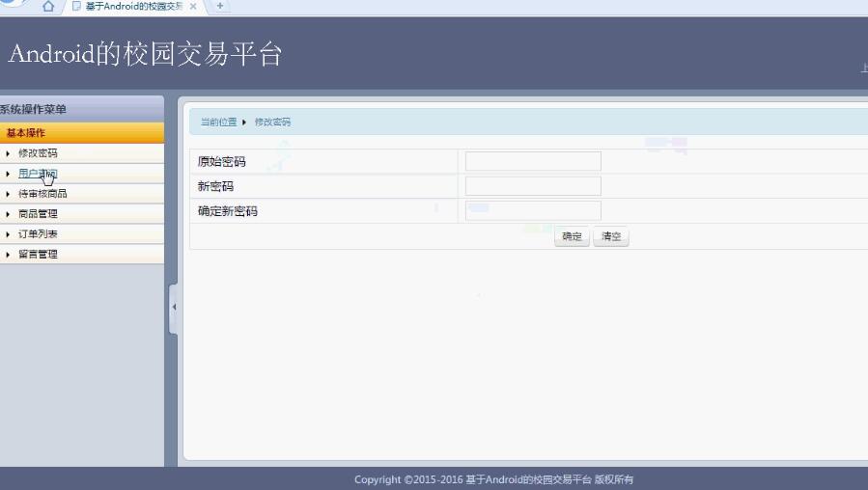Click 当前位置 breadcrumb text
Screen dimensions: 868x490
(x=218, y=122)
